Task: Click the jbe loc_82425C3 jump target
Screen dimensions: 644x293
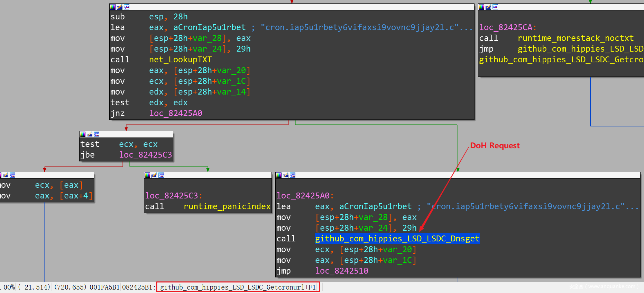Action: [x=146, y=155]
